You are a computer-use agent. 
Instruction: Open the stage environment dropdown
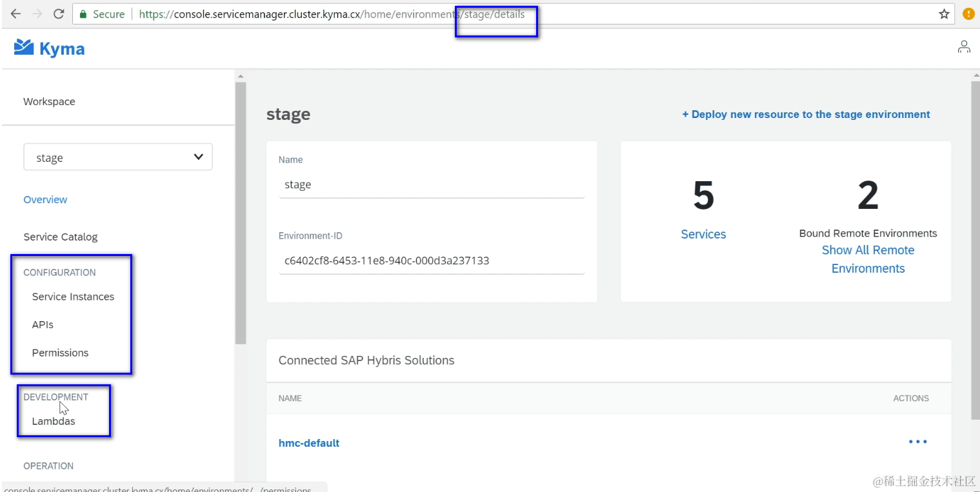coord(118,157)
